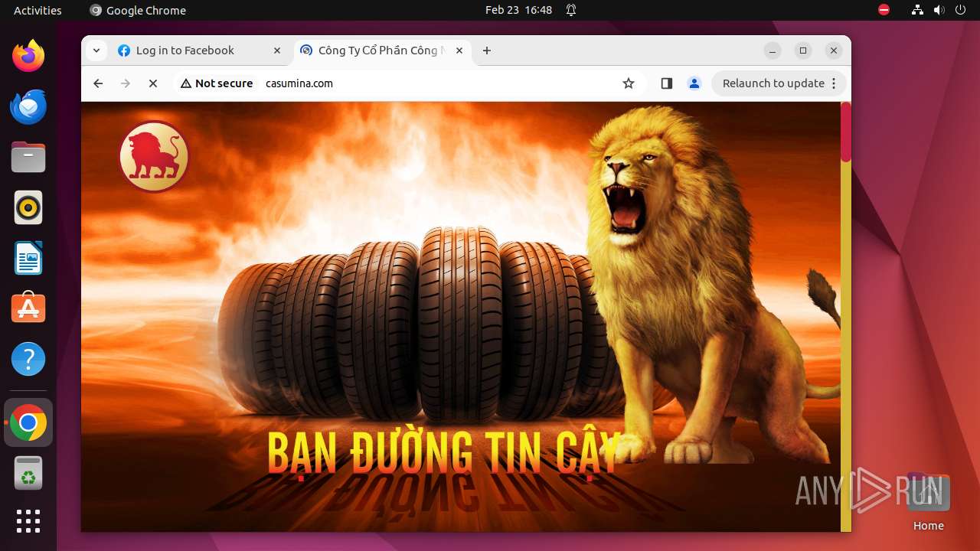This screenshot has width=980, height=551.
Task: Launch Thunderbird mail from the dock
Action: pyautogui.click(x=28, y=106)
